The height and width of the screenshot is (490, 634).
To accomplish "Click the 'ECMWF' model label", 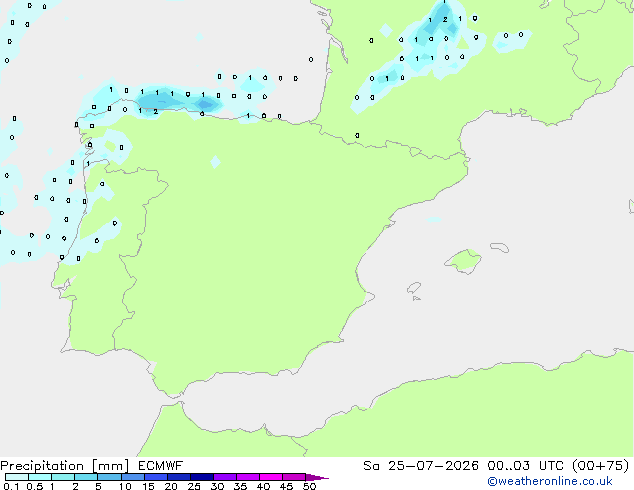I will [161, 466].
